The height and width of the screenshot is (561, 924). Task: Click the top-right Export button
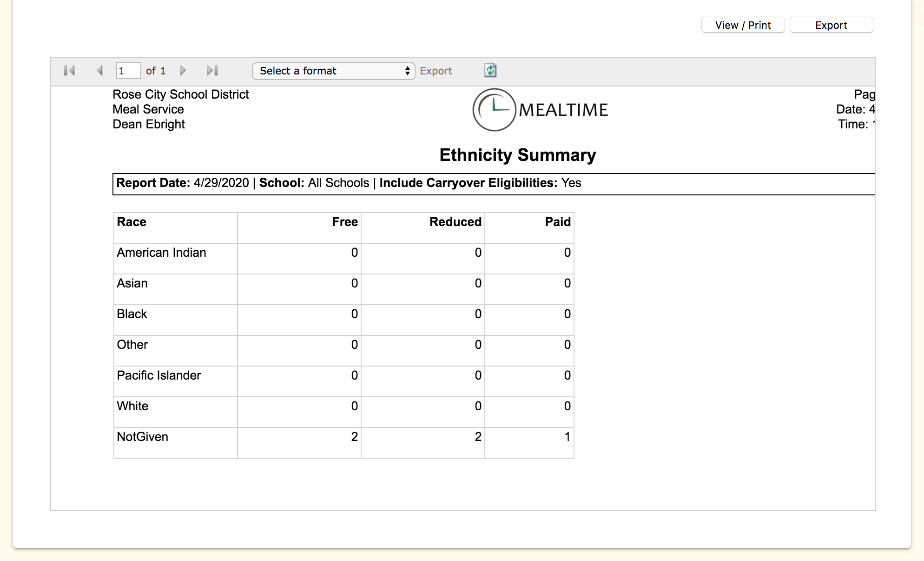831,25
